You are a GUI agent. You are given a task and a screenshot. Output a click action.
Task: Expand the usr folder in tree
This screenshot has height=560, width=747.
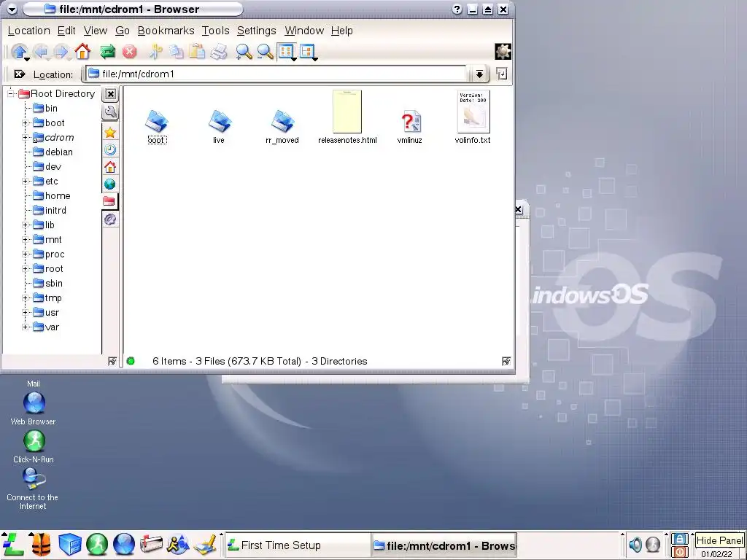pyautogui.click(x=26, y=313)
